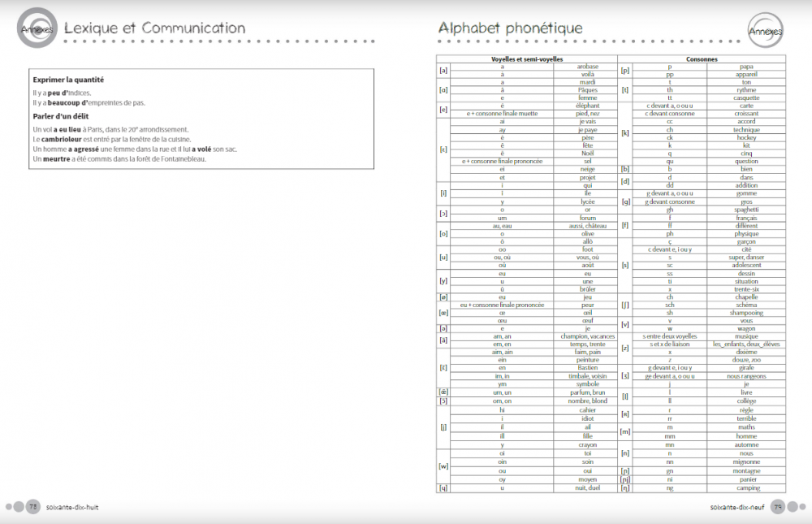Image resolution: width=812 pixels, height=524 pixels.
Task: Click the "technique" example cell
Action: tap(746, 129)
